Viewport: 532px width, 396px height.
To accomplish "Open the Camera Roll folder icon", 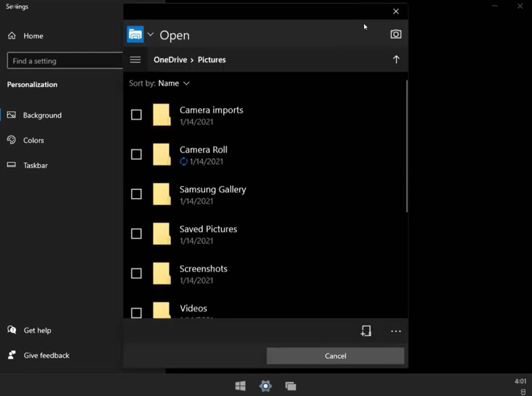I will tap(162, 154).
